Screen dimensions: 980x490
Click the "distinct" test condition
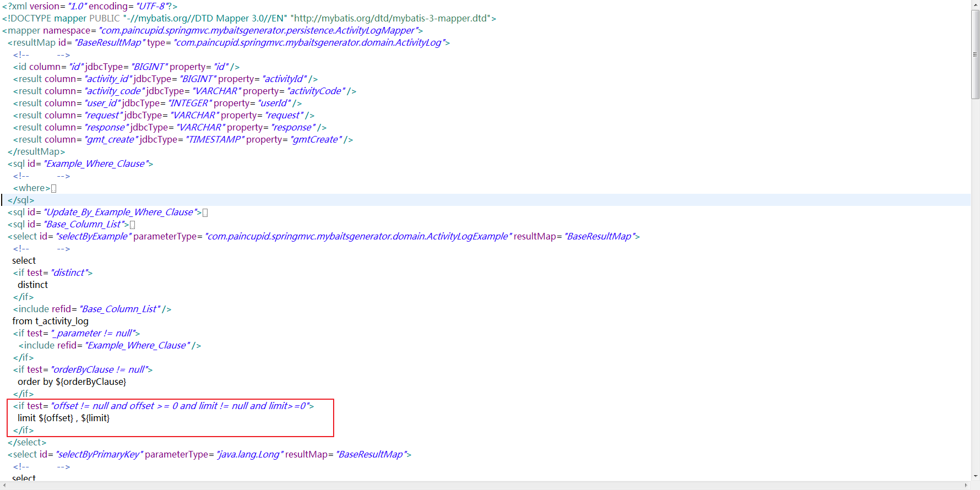(x=70, y=273)
